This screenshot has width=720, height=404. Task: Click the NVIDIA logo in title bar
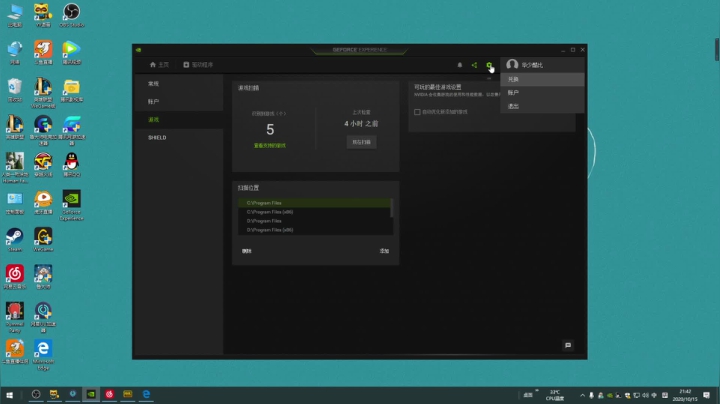coord(139,50)
